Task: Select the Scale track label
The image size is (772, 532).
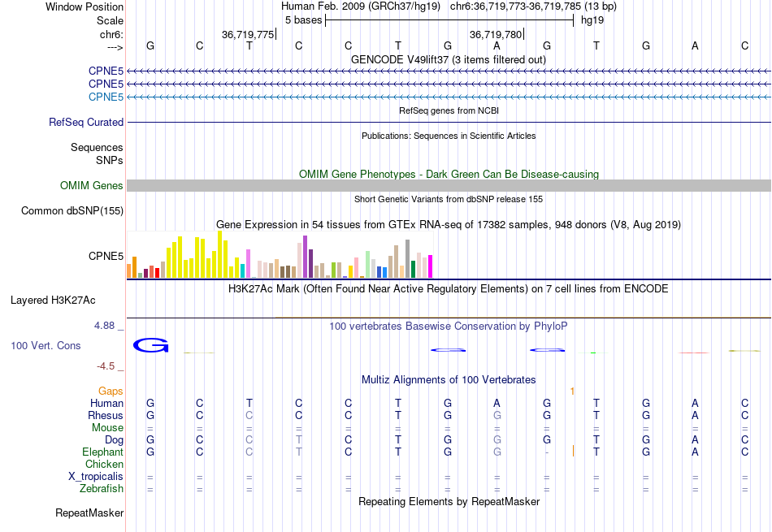Action: [x=110, y=20]
